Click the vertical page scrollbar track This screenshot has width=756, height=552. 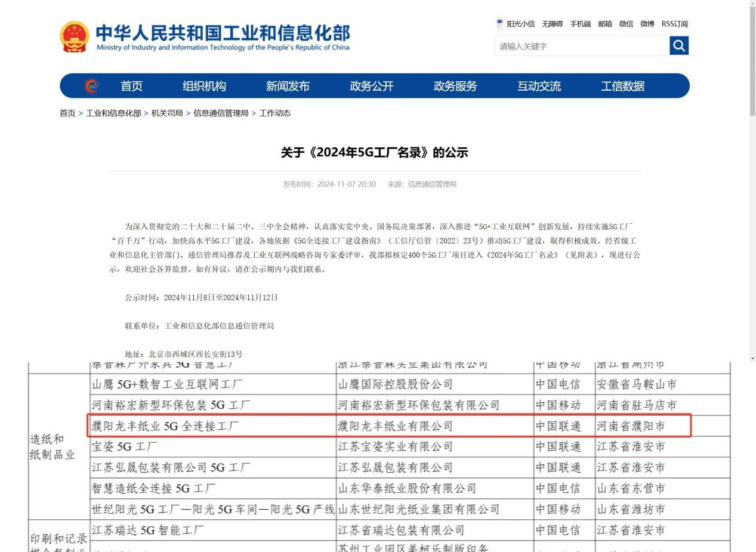coord(752,239)
